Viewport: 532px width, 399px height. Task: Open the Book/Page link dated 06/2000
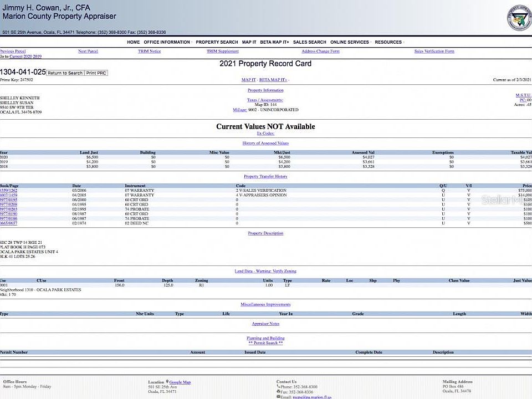tap(8, 200)
